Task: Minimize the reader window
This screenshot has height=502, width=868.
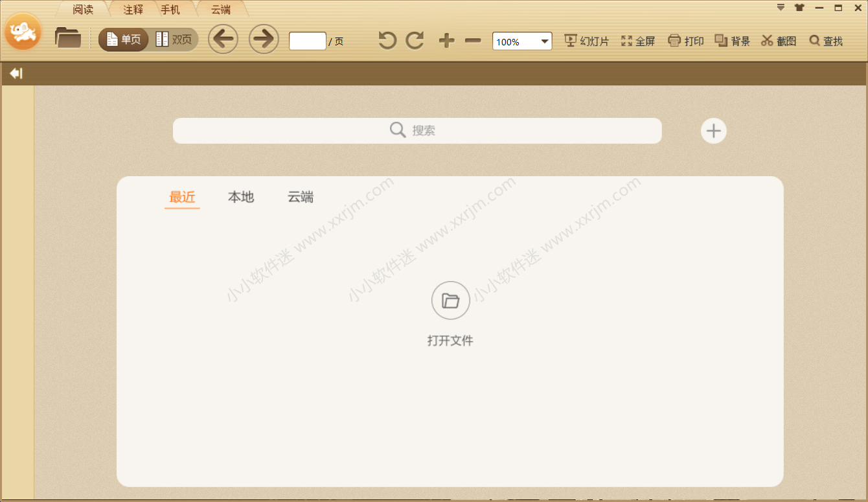Action: (x=819, y=8)
